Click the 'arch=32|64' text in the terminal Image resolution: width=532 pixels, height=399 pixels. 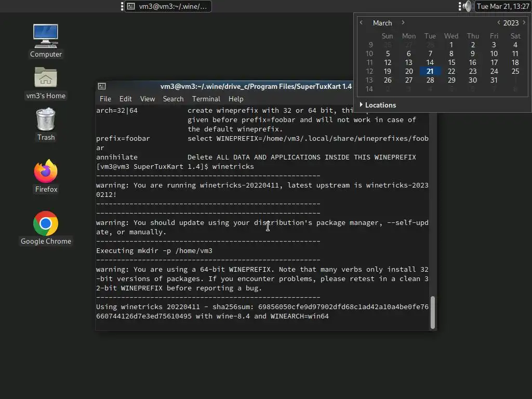tap(117, 110)
